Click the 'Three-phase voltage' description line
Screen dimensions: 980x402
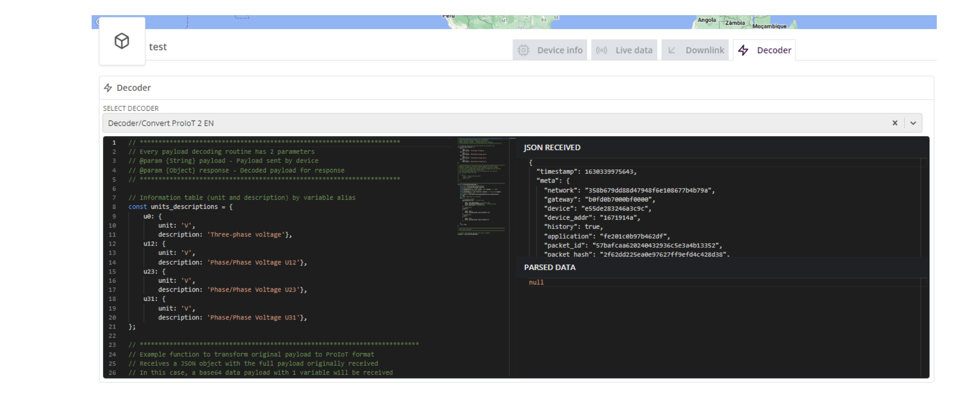[x=225, y=234]
